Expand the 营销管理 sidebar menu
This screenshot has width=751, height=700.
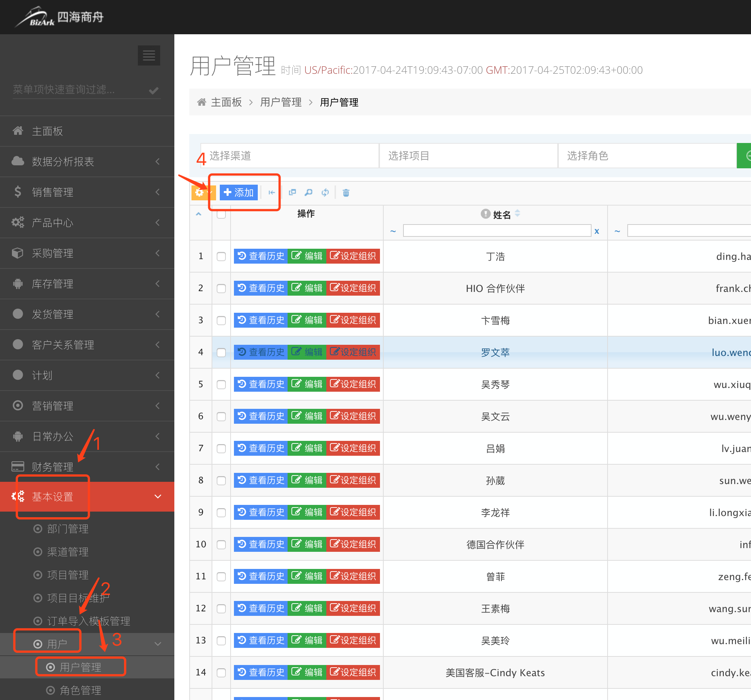[x=87, y=406]
